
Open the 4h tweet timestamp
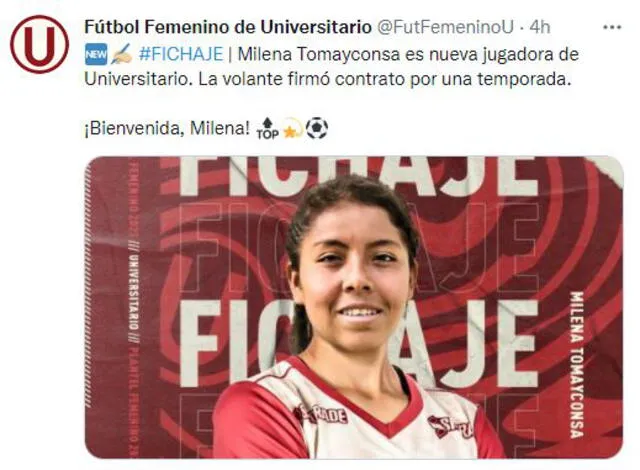tap(540, 27)
